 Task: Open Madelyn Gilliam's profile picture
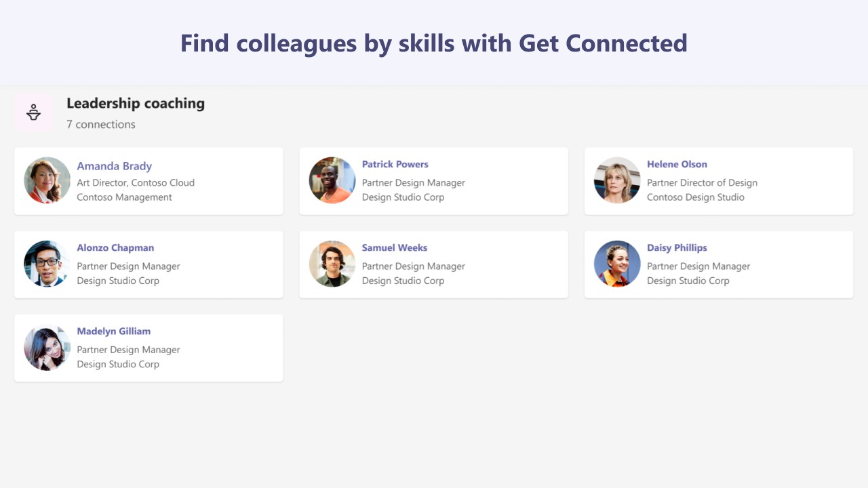[47, 347]
